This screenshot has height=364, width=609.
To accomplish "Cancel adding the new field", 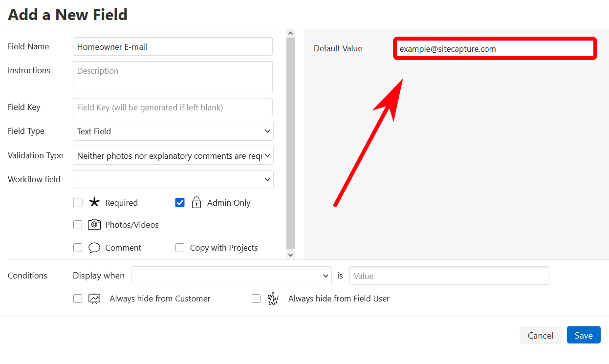I will click(540, 335).
